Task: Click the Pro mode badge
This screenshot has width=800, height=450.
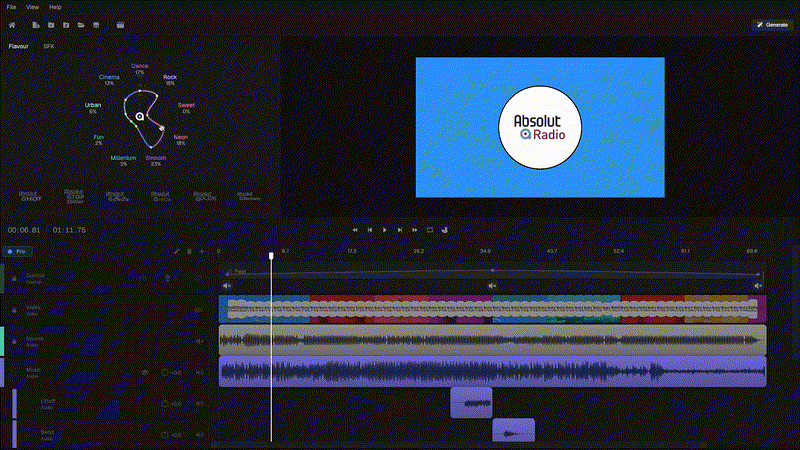Action: [17, 252]
